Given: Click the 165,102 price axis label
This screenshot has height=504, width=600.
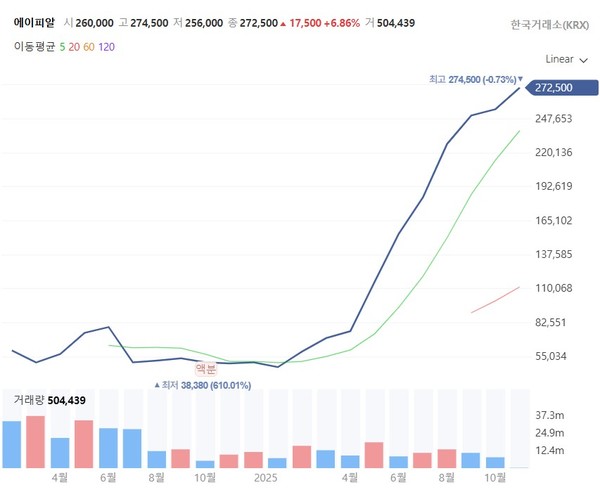Looking at the screenshot, I should point(553,220).
